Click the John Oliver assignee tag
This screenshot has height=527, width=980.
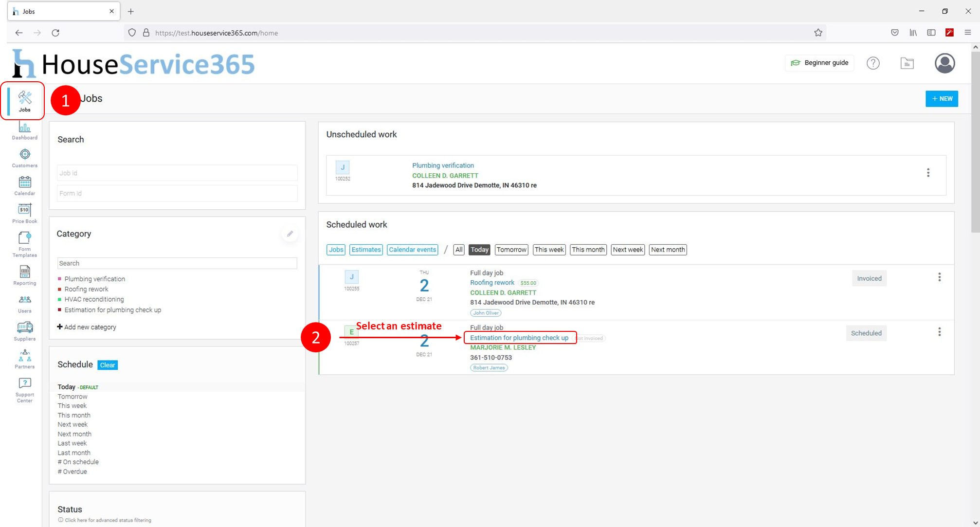tap(486, 313)
